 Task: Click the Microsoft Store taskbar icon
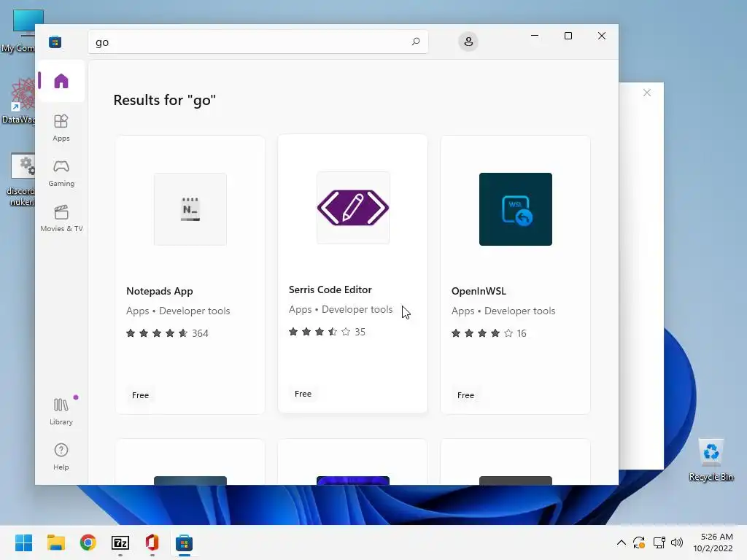(x=184, y=542)
